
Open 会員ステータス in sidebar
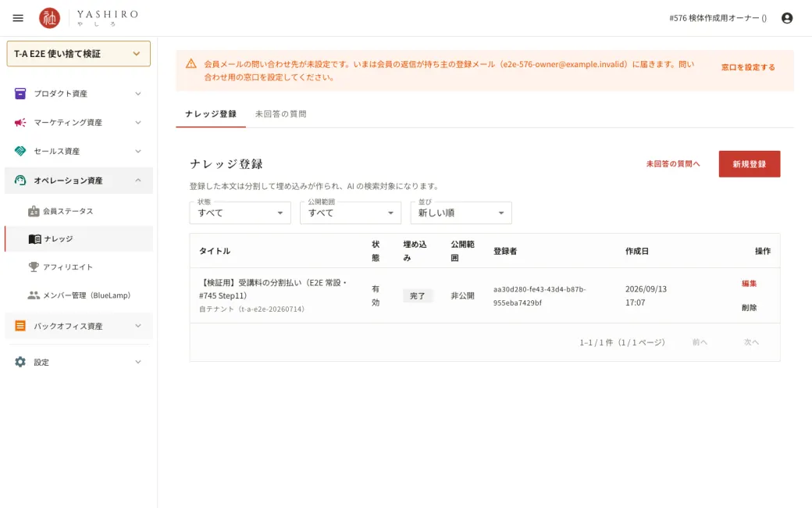tap(79, 211)
